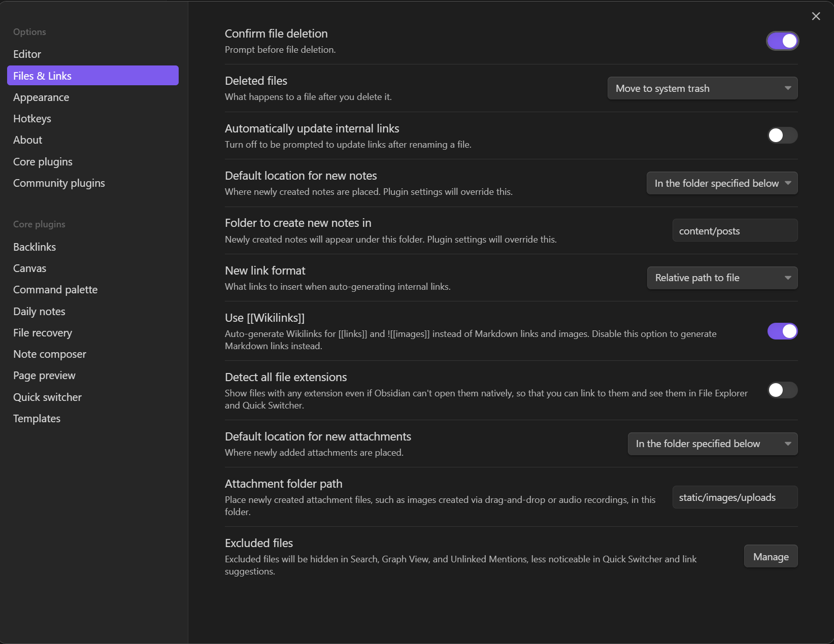Edit the attachment folder path static/images/uploads
The image size is (834, 644).
[734, 497]
